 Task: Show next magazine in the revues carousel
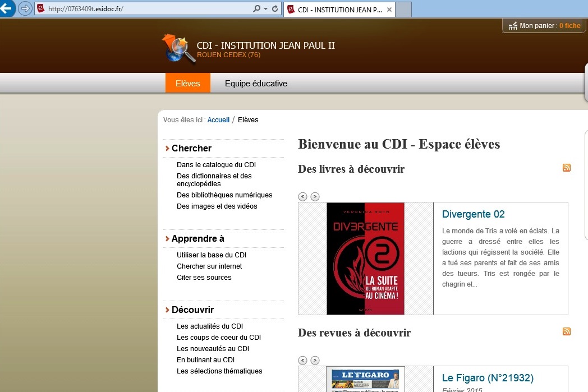coord(315,360)
